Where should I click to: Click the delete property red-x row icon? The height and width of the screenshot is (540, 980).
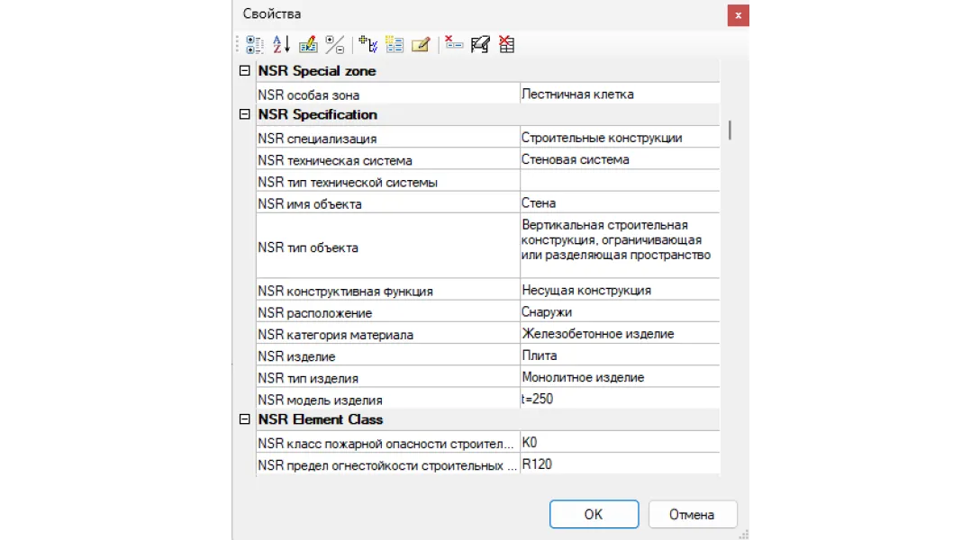click(x=454, y=43)
